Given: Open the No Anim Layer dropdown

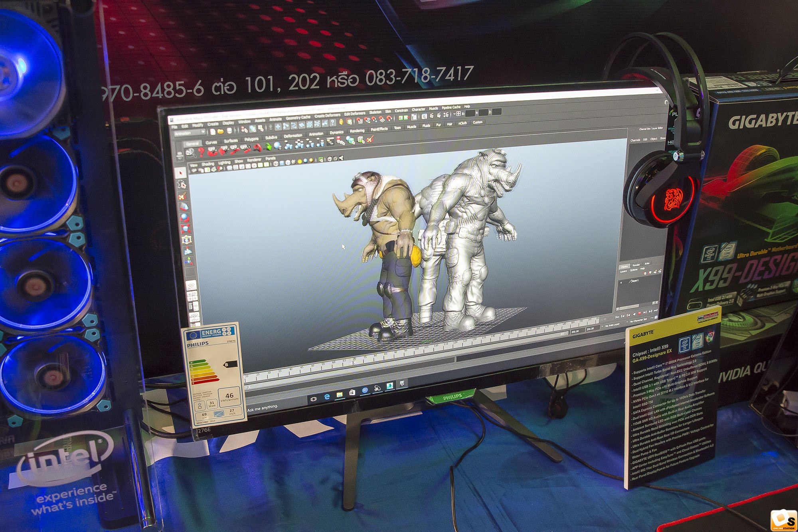Looking at the screenshot, I should click(x=612, y=325).
